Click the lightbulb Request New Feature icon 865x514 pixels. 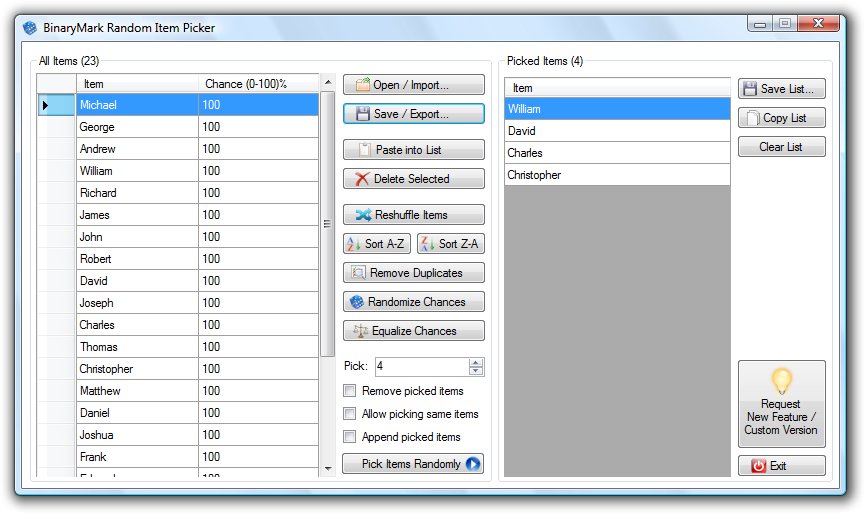[x=782, y=381]
